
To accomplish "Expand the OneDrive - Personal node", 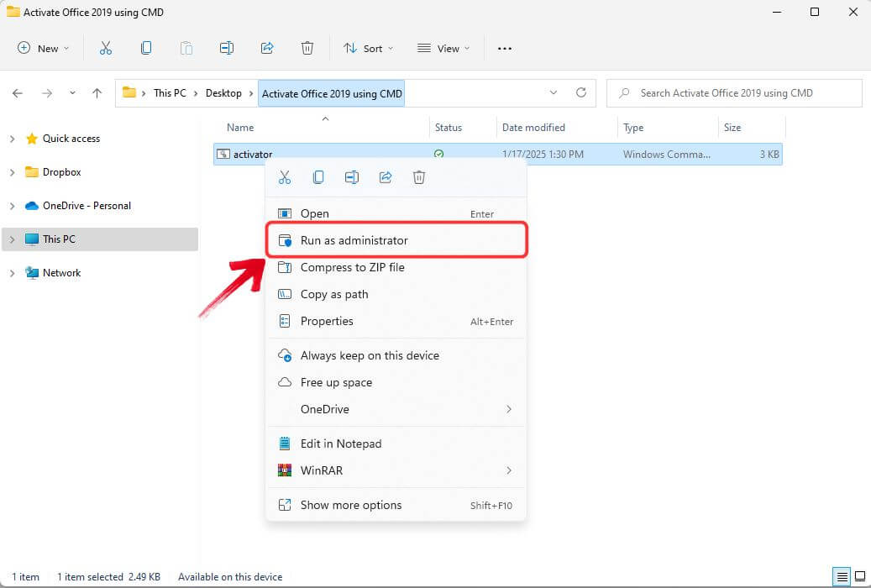I will (x=13, y=206).
